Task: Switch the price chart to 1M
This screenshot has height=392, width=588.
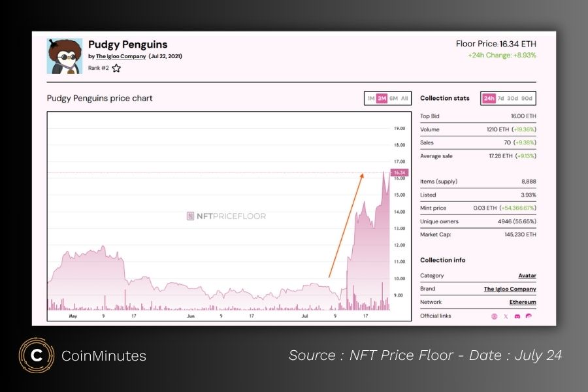Action: coord(371,98)
